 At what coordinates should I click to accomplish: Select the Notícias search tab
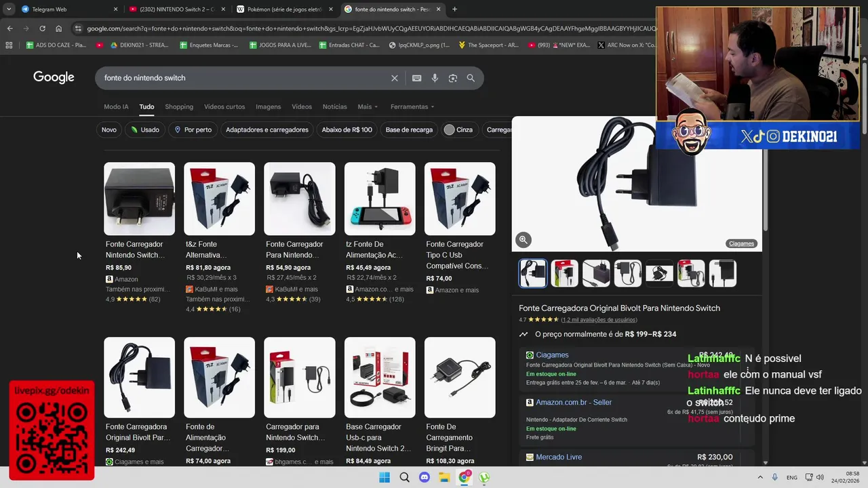[x=334, y=106]
